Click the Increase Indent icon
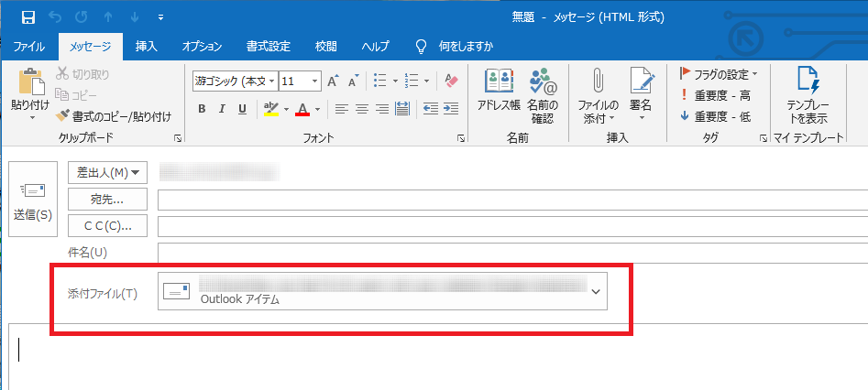 pos(451,109)
